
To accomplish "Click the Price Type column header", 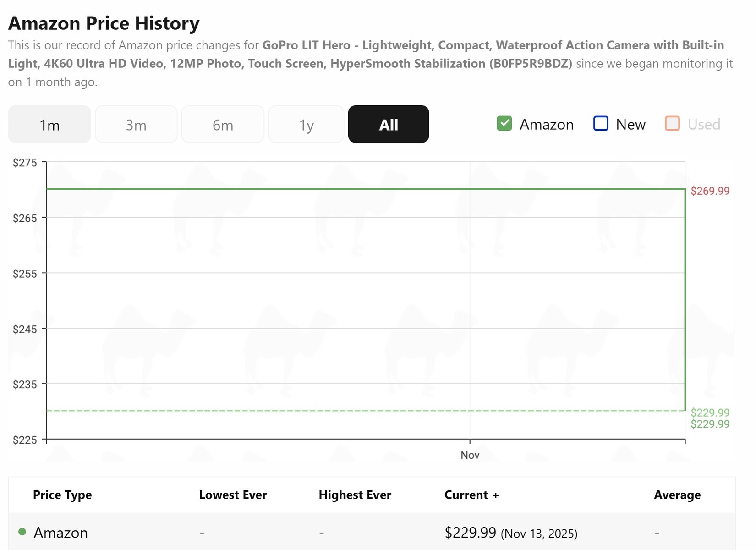I will click(x=62, y=495).
